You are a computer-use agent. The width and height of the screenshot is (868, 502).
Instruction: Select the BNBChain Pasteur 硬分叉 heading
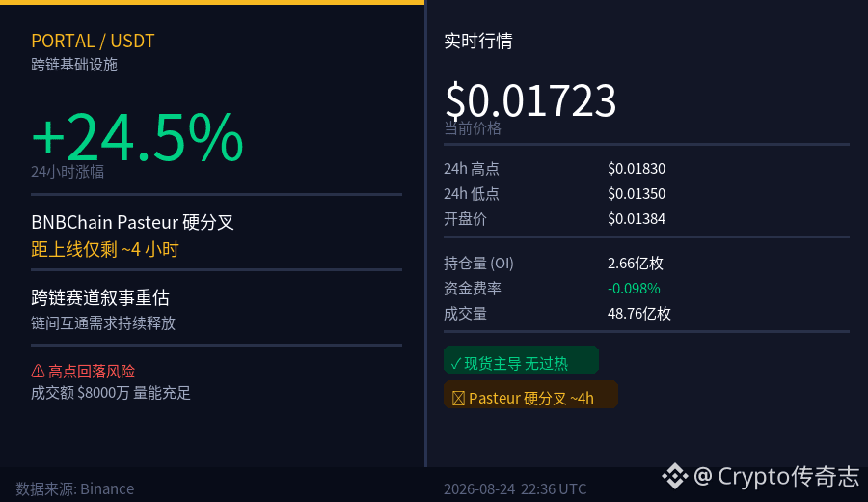pyautogui.click(x=132, y=222)
